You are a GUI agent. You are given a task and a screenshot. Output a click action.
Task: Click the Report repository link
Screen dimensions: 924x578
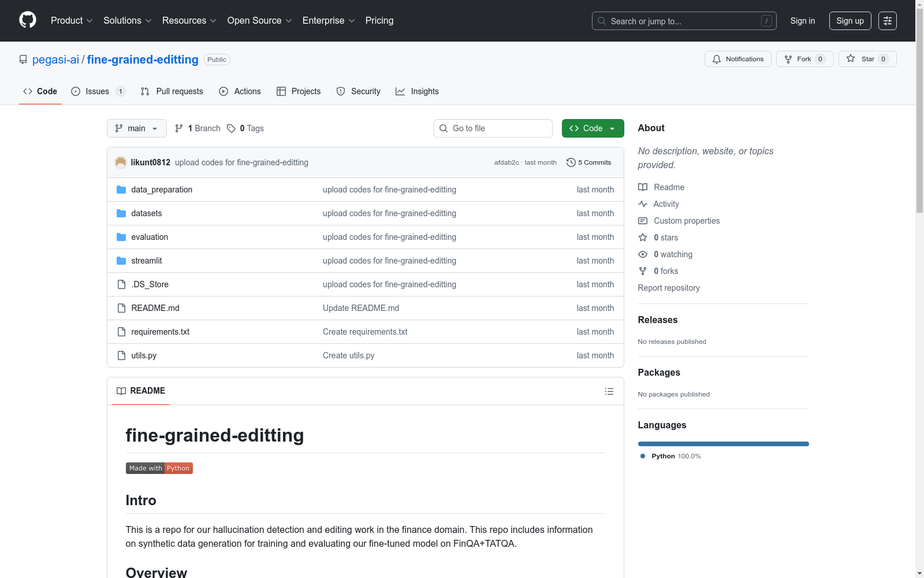click(x=669, y=288)
